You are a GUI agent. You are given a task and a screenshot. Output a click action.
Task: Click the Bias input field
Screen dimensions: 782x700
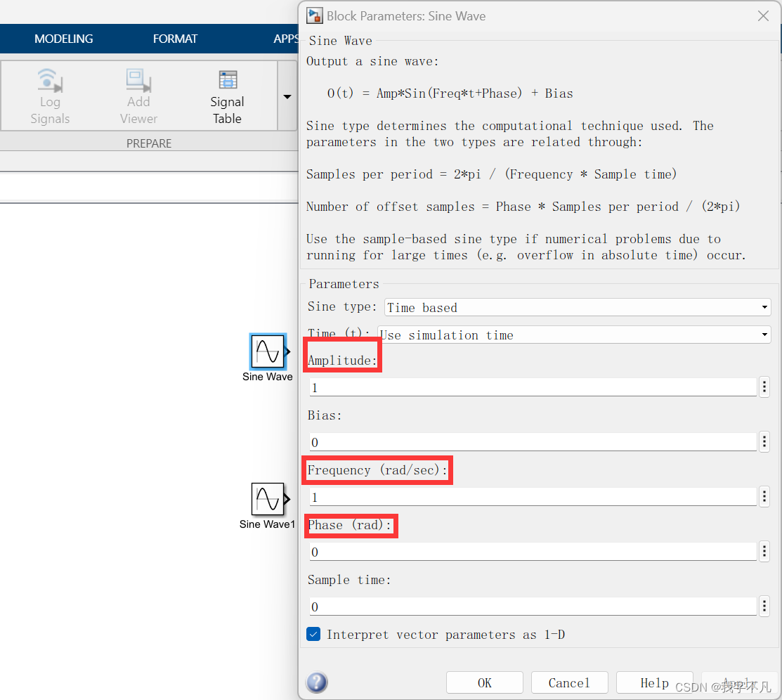point(533,442)
